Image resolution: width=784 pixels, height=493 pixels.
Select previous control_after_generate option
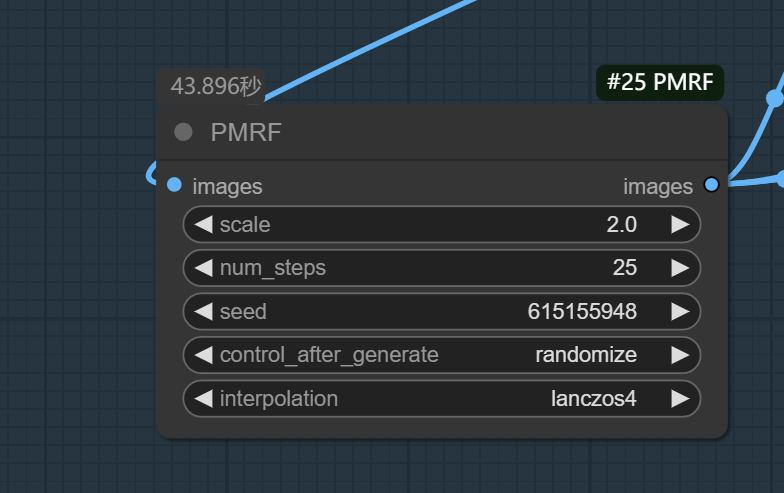204,355
